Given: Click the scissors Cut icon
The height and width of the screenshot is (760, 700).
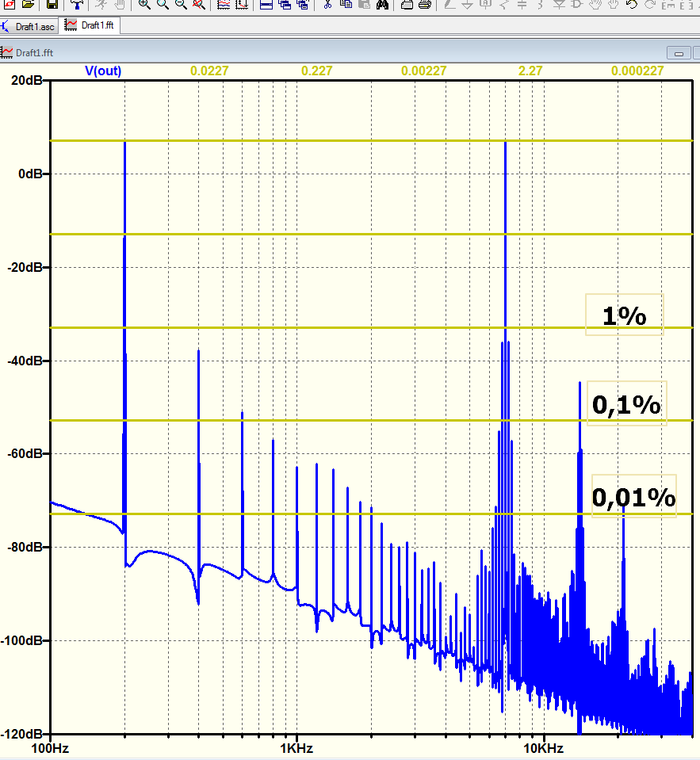Looking at the screenshot, I should point(327,5).
